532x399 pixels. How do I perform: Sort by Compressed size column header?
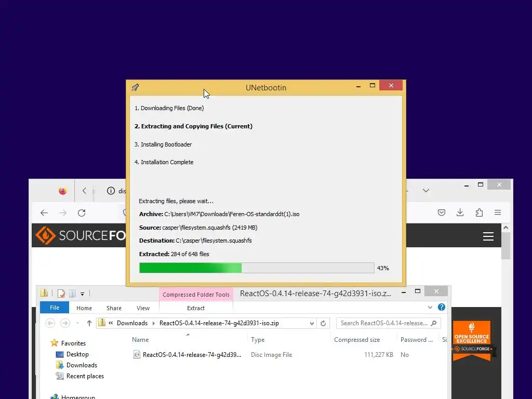coord(357,340)
